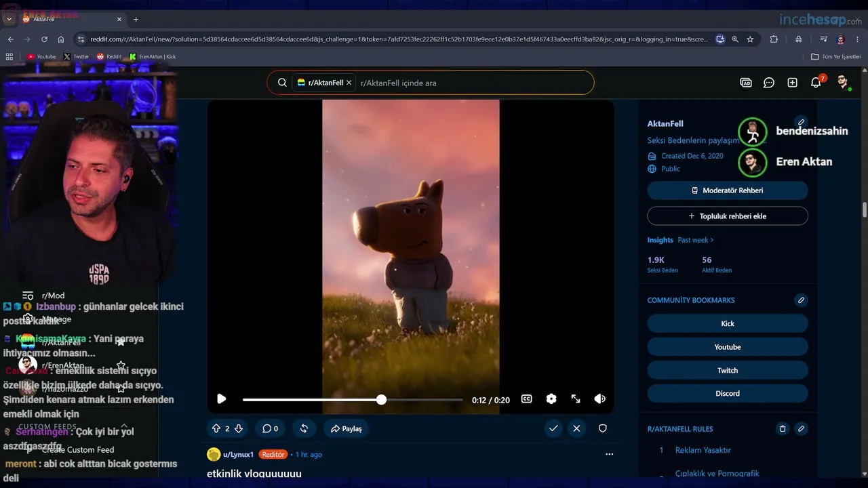The image size is (868, 488).
Task: Mute the video volume
Action: click(600, 399)
